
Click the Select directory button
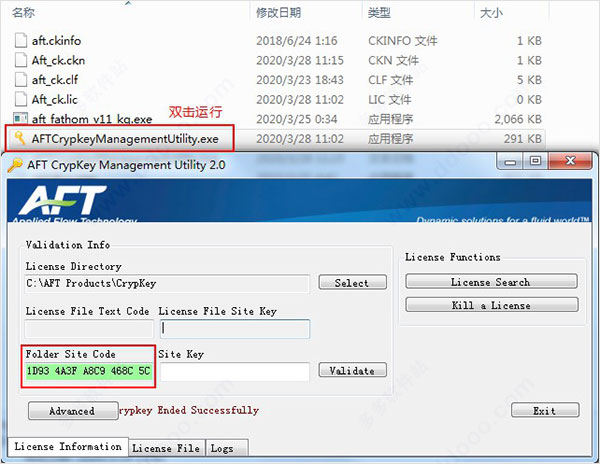352,283
